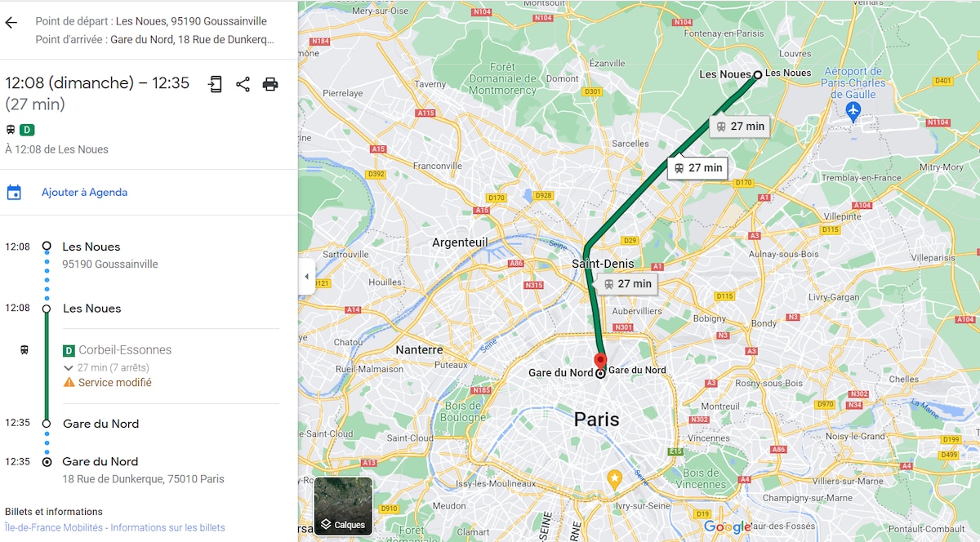Click the calendar icon beside Ajouter à Agenda
The width and height of the screenshot is (980, 542).
[14, 193]
